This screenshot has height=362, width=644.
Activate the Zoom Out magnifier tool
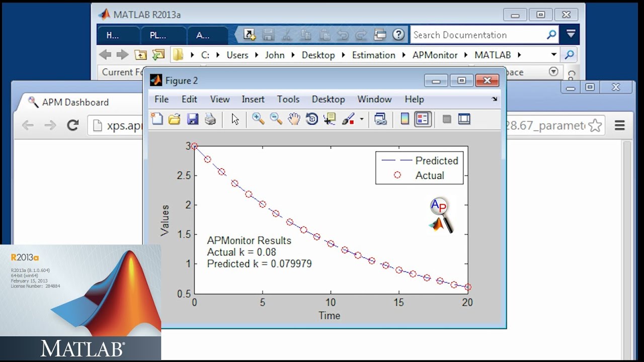click(276, 119)
